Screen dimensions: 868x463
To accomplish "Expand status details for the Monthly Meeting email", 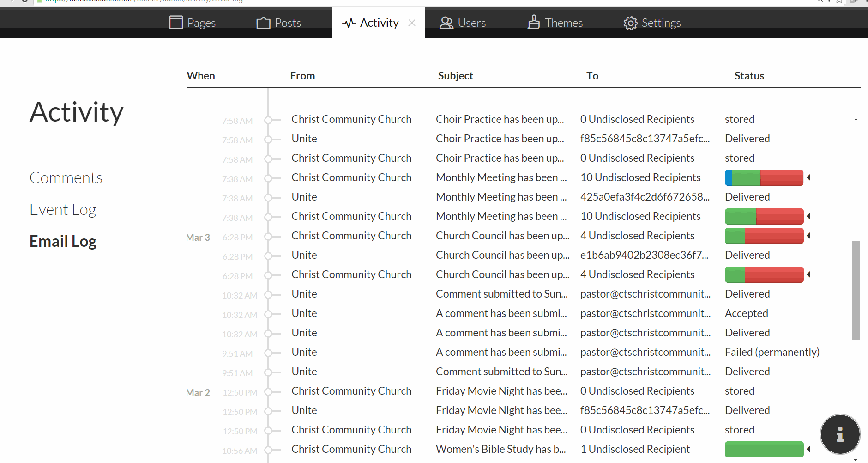I will (809, 177).
